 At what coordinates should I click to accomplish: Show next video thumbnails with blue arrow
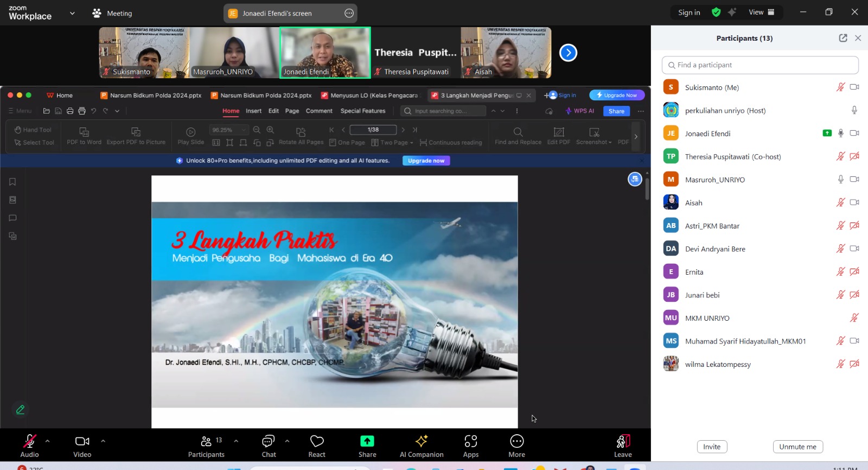coord(568,53)
